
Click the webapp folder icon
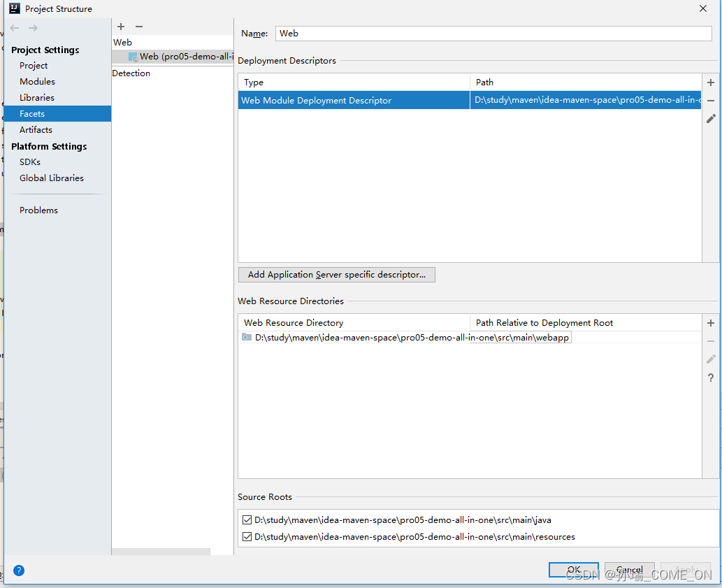[247, 337]
